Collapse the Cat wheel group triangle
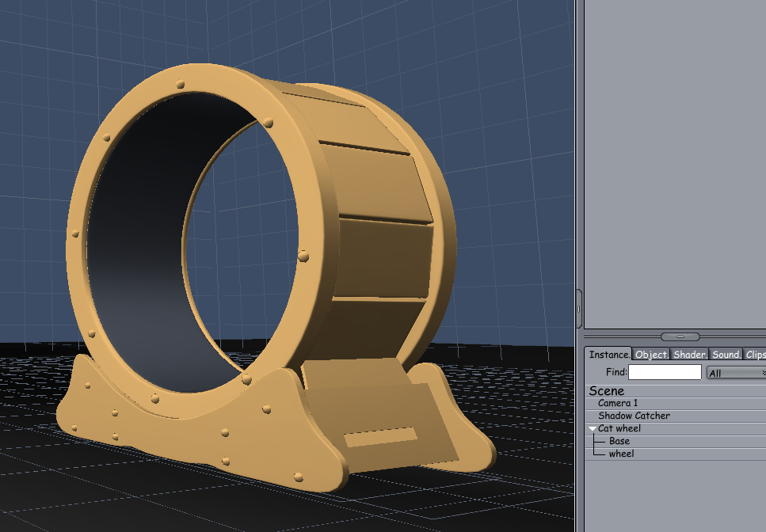This screenshot has height=532, width=766. click(592, 429)
